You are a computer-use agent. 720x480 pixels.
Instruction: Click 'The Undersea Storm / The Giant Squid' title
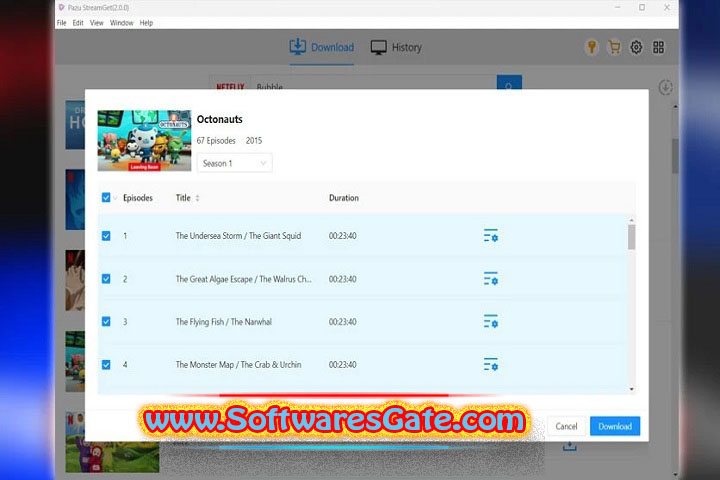(238, 236)
